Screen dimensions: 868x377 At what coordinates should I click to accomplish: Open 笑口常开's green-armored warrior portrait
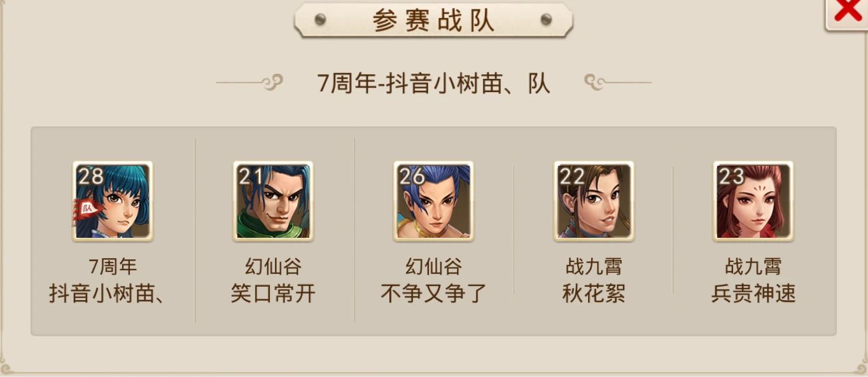(x=273, y=201)
